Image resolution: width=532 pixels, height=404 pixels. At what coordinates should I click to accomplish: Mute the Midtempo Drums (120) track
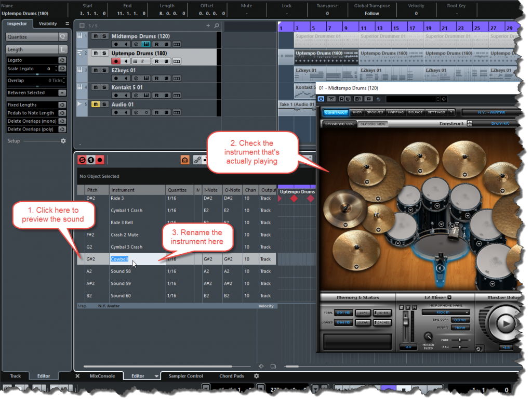[x=96, y=36]
